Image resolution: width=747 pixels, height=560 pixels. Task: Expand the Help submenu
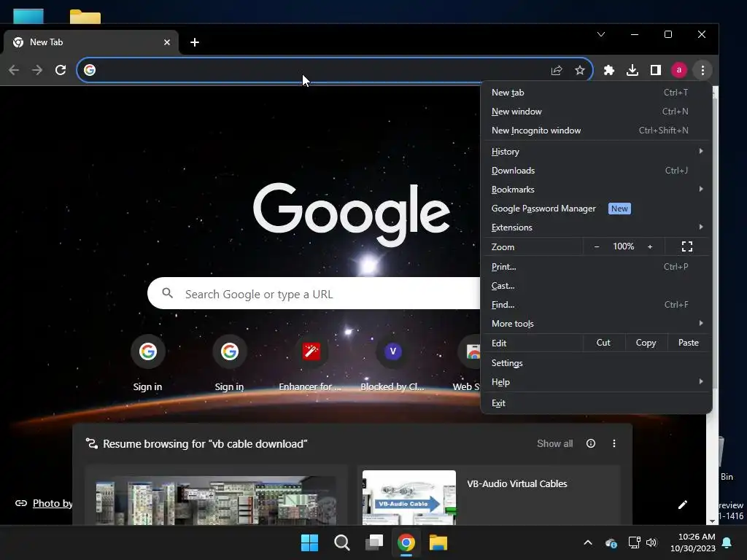tap(597, 382)
